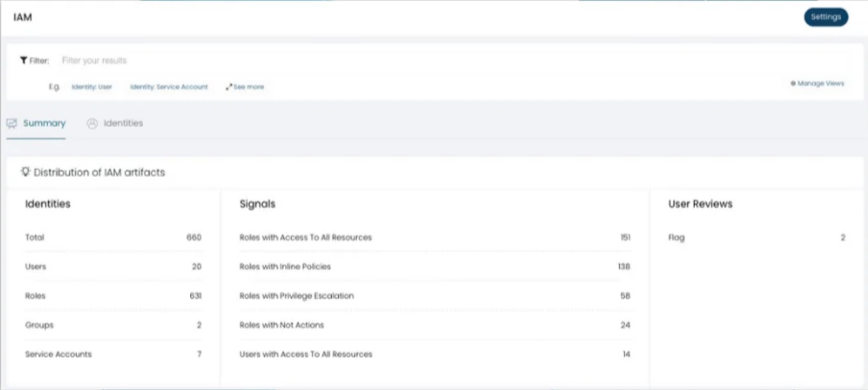The width and height of the screenshot is (868, 390).
Task: Switch to the Identities tab
Action: click(x=123, y=123)
